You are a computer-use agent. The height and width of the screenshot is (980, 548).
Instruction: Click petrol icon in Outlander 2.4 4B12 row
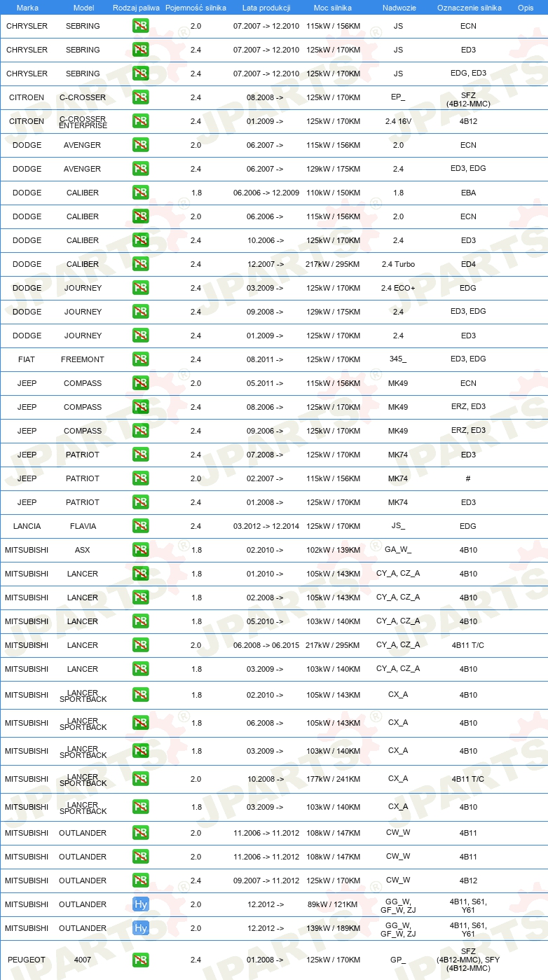tap(140, 881)
